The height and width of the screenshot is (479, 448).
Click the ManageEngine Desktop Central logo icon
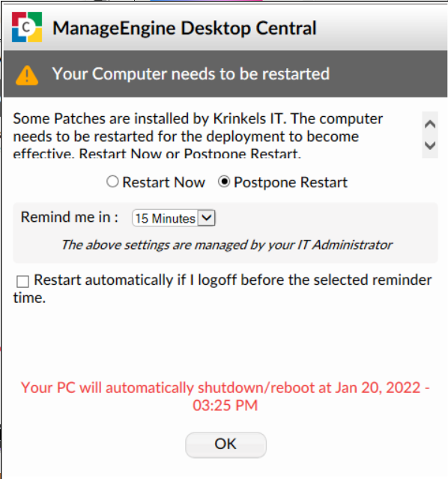(x=27, y=27)
